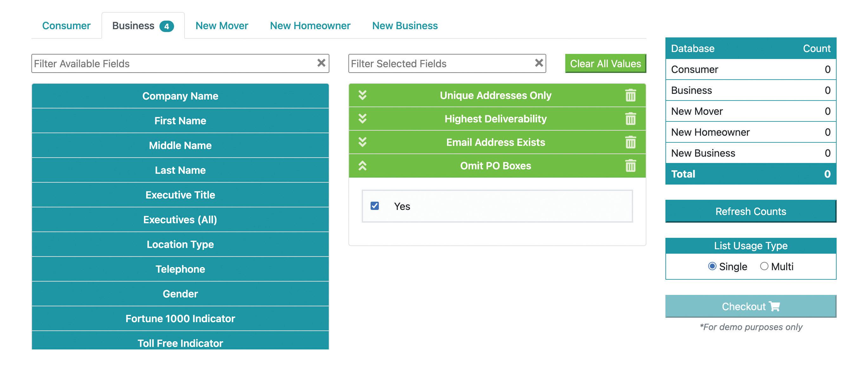This screenshot has height=371, width=868.
Task: Switch to the Consumer tab
Action: [x=66, y=26]
